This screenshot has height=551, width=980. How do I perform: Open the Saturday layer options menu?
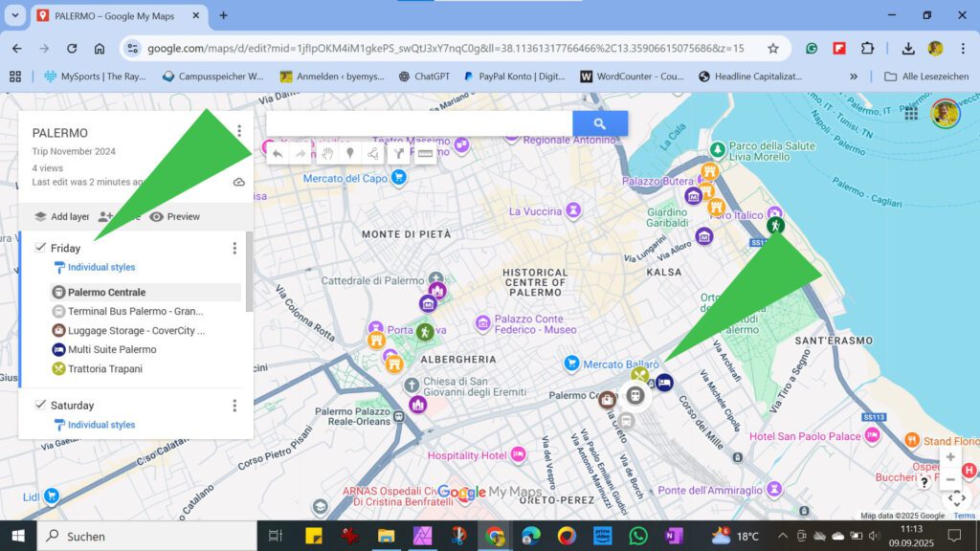coord(234,406)
